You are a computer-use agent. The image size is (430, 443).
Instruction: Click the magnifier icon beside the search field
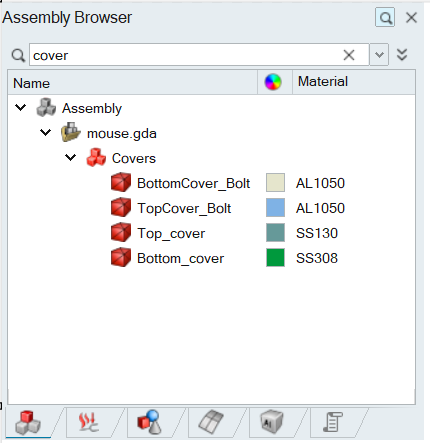coord(18,55)
